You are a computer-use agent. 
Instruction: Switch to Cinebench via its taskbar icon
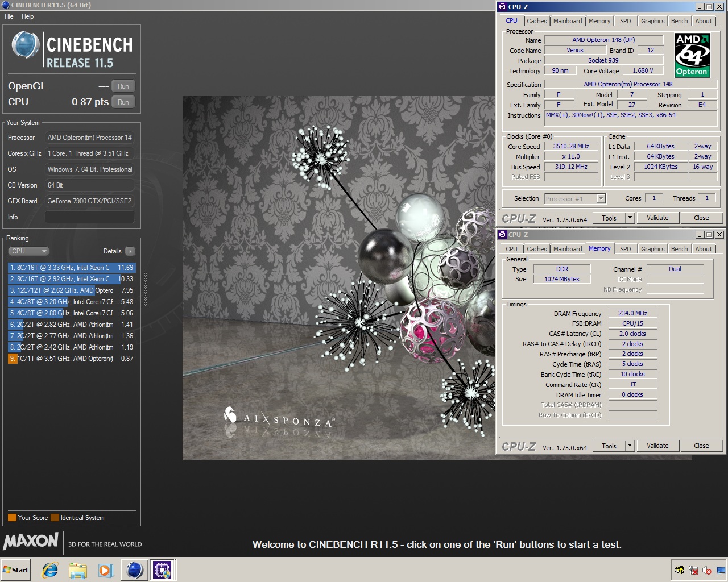click(x=135, y=570)
